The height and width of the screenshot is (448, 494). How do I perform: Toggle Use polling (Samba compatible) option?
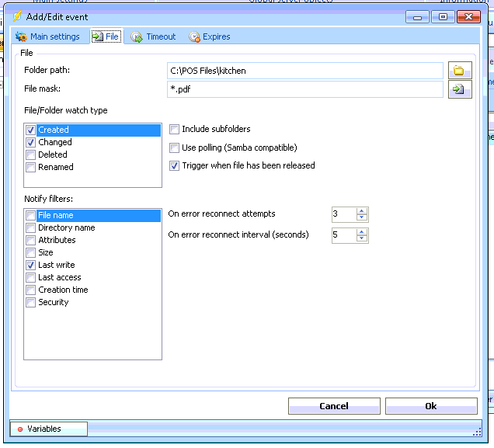(175, 148)
